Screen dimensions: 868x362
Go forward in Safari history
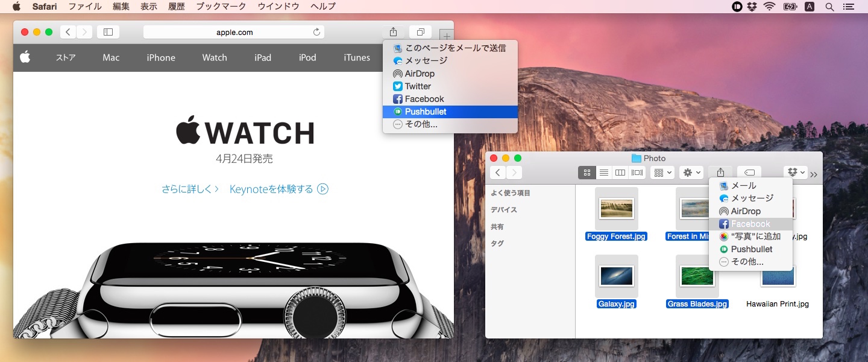coord(84,32)
